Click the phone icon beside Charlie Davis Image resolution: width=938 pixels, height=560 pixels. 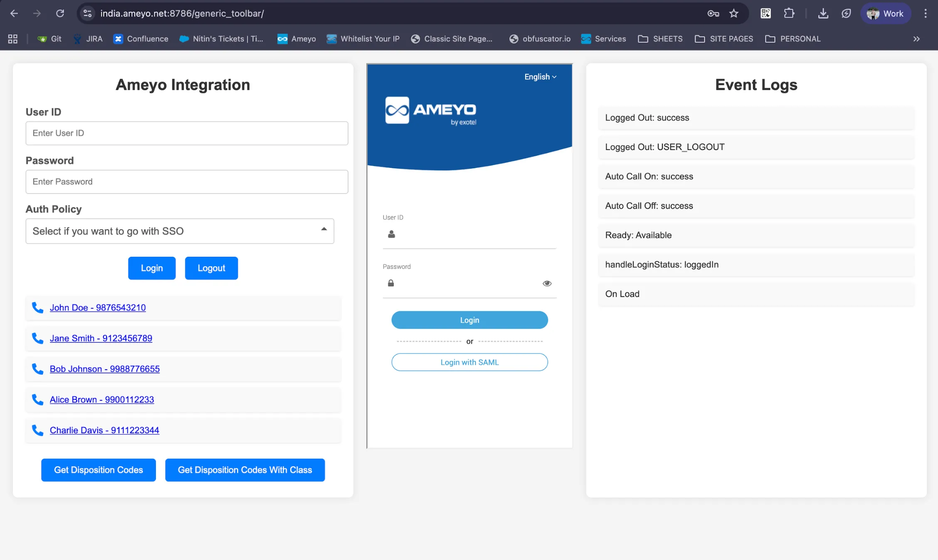coord(37,430)
